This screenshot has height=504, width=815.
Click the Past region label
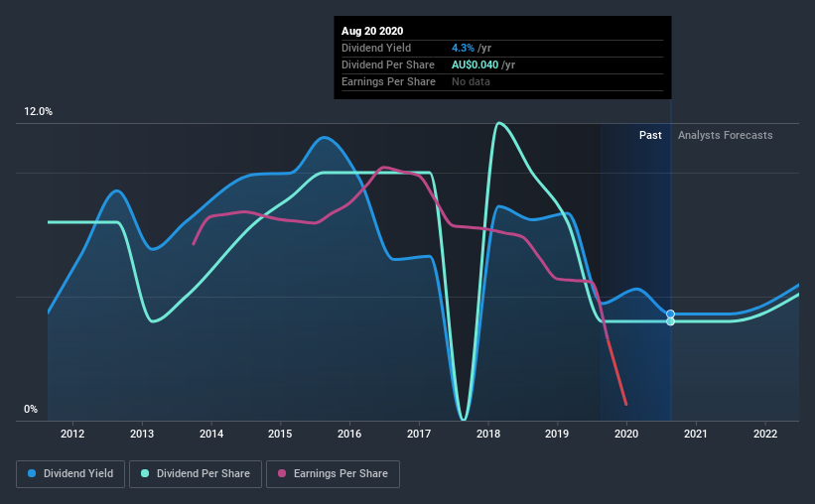pos(650,135)
